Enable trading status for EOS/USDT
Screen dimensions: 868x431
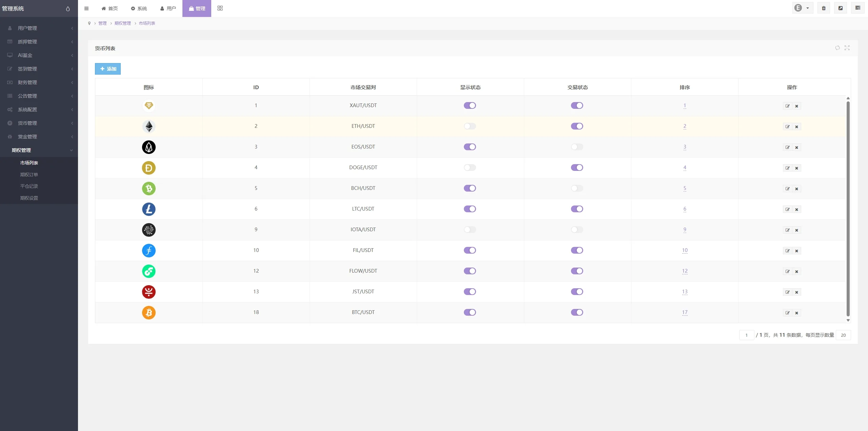click(x=577, y=147)
